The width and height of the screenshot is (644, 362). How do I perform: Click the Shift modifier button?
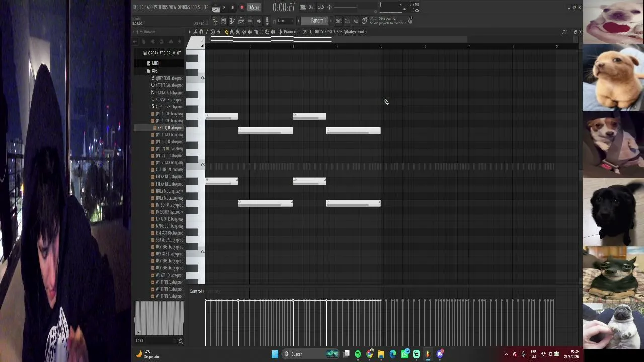point(338,21)
